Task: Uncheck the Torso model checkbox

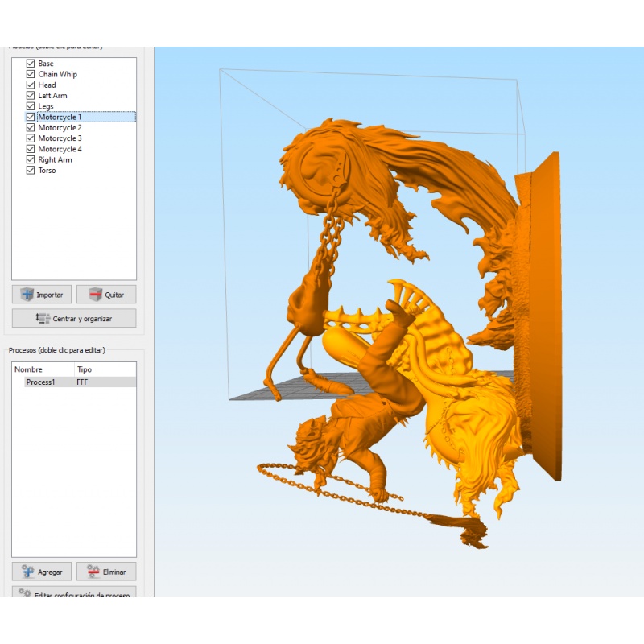Action: [31, 170]
